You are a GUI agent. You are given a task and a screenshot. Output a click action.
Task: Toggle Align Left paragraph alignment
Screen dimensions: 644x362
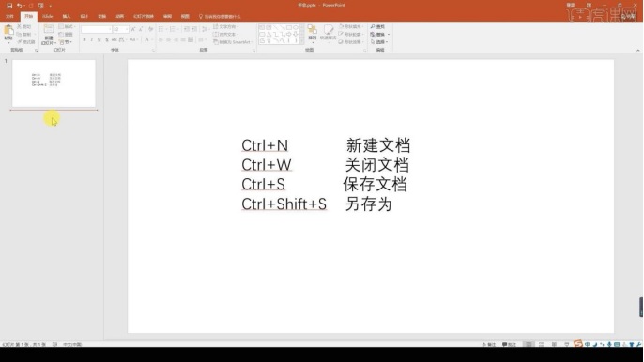pos(161,39)
